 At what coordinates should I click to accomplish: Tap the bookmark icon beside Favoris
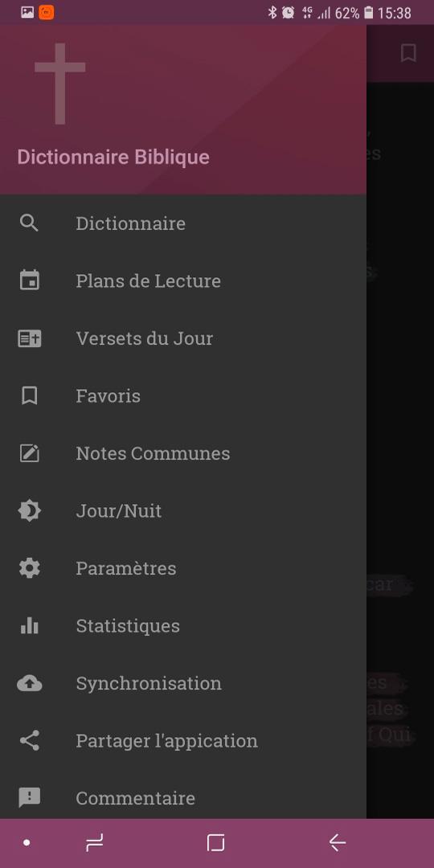(30, 395)
